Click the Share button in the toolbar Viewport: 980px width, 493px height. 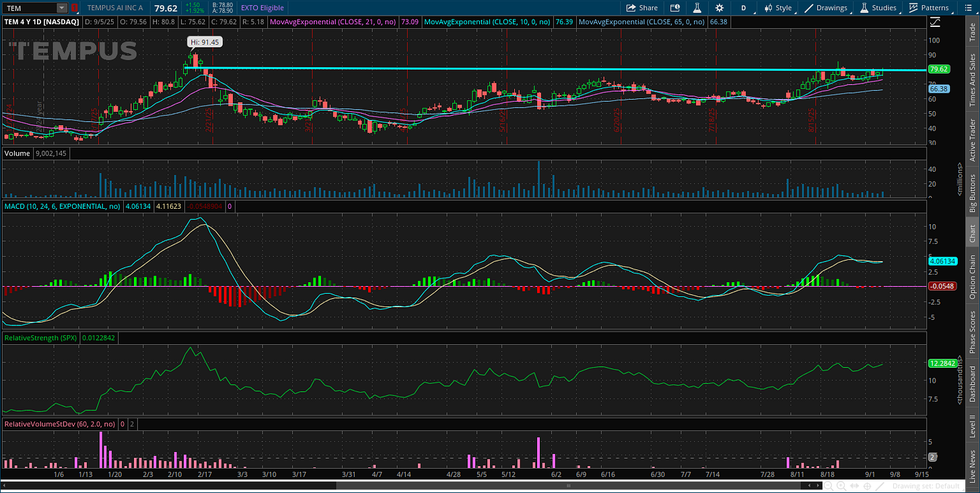point(641,8)
